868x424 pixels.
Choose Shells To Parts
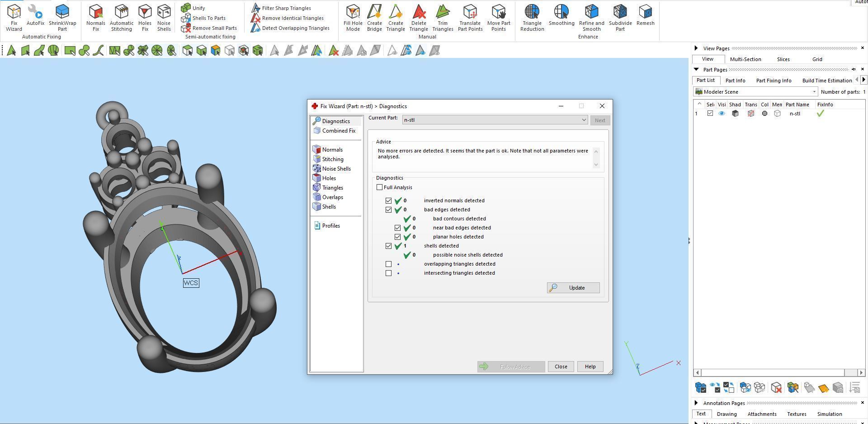pyautogui.click(x=203, y=18)
